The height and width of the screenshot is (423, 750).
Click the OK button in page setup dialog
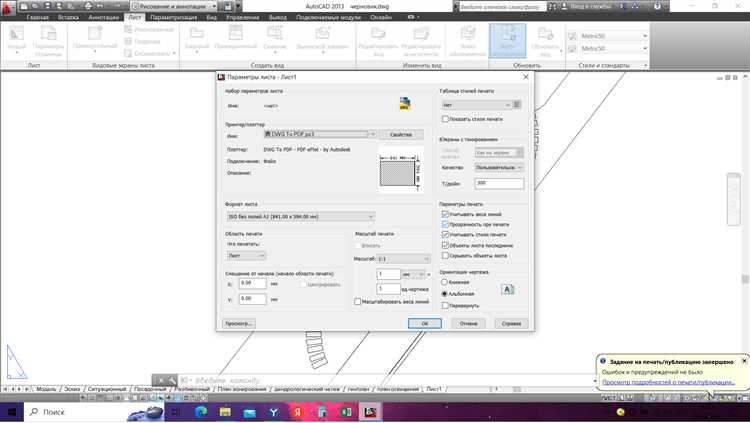tap(425, 323)
